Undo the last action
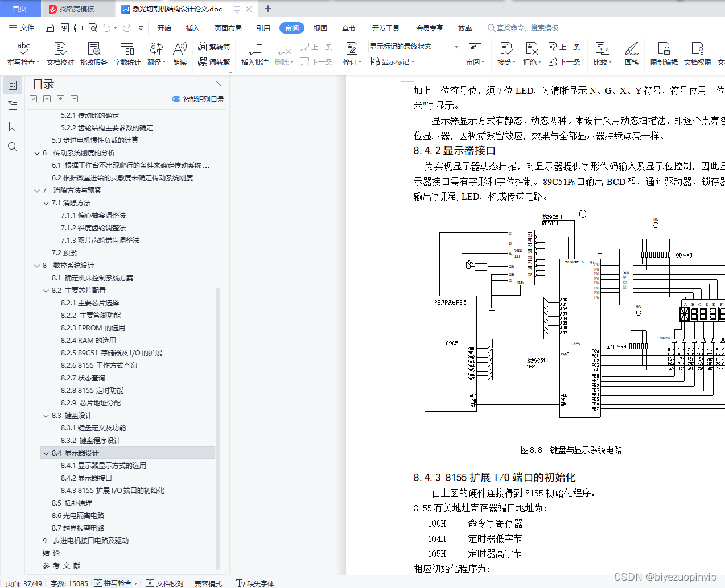Viewport: 725px width, 588px height. click(107, 28)
